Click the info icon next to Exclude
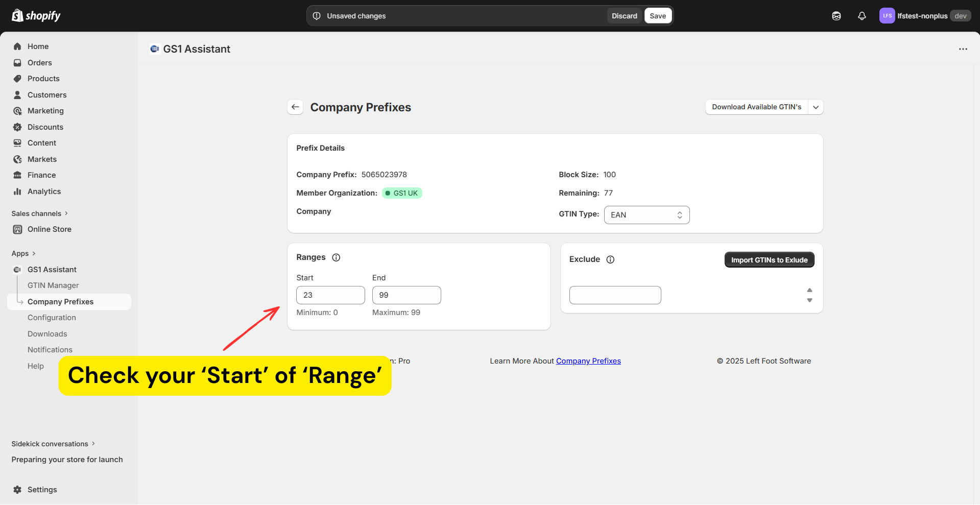 pos(610,259)
